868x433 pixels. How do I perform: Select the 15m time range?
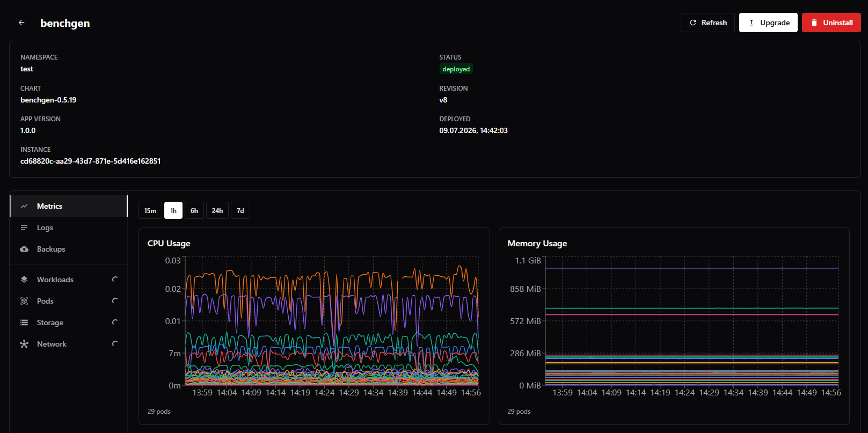(x=150, y=210)
